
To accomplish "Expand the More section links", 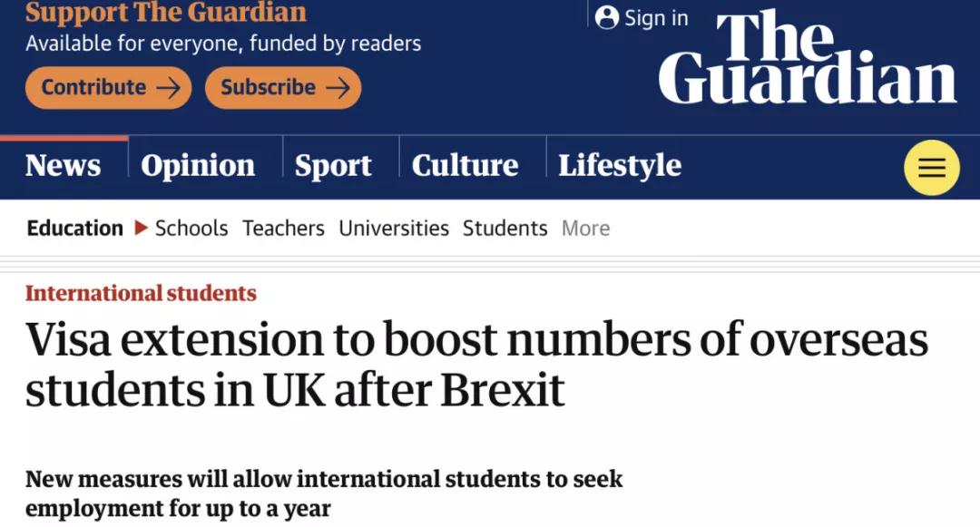I will (585, 228).
